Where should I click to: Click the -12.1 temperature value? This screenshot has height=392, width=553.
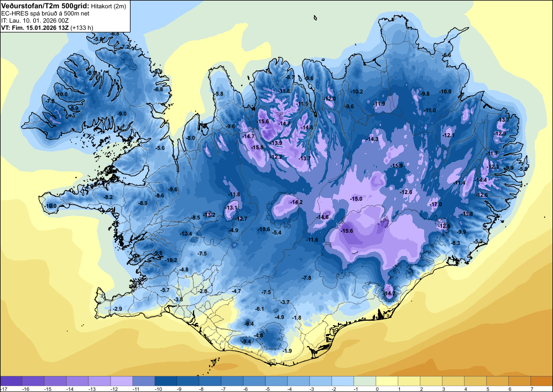tap(449, 135)
